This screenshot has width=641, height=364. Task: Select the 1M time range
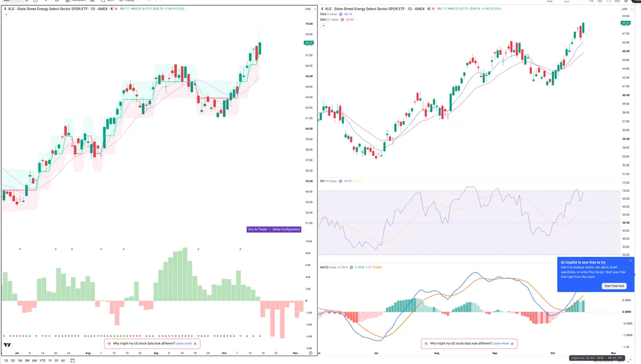[x=20, y=361]
